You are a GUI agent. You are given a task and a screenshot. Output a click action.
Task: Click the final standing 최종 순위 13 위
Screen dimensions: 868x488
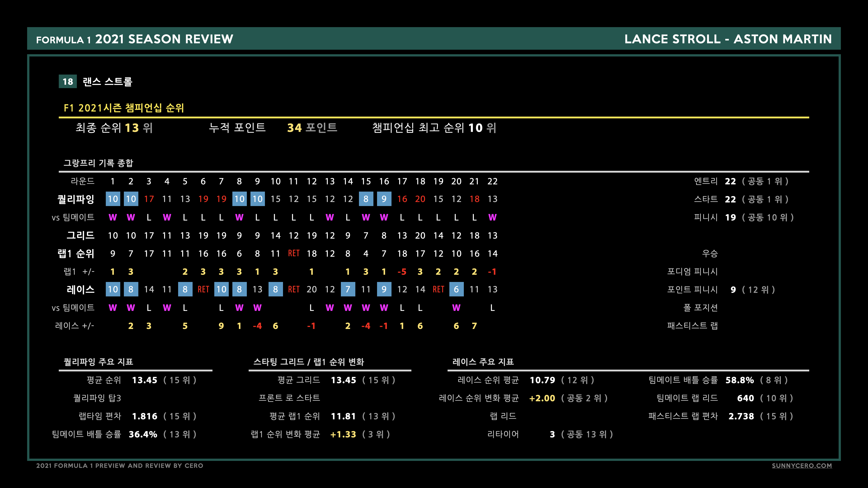(114, 128)
